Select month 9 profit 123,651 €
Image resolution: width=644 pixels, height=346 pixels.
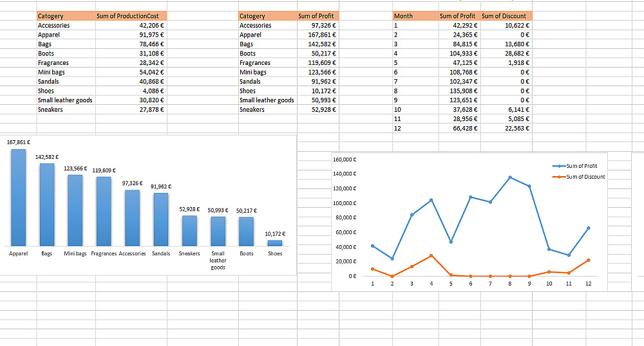(x=460, y=100)
